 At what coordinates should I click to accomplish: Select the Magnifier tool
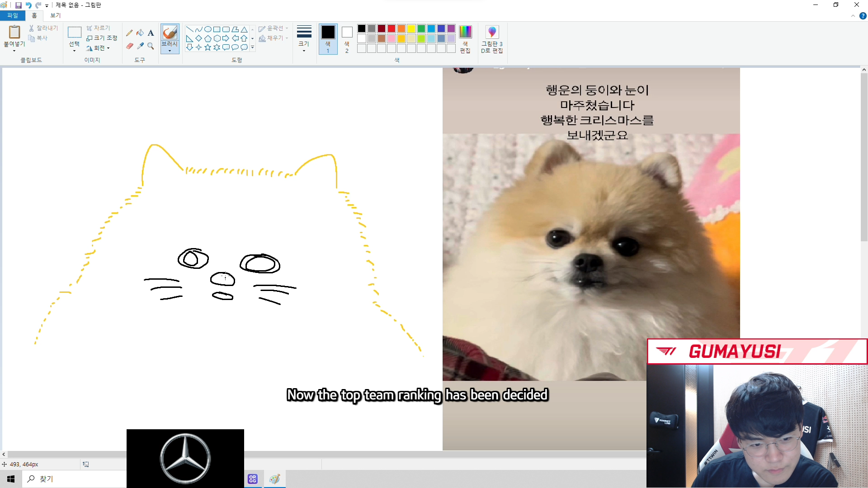pos(151,46)
